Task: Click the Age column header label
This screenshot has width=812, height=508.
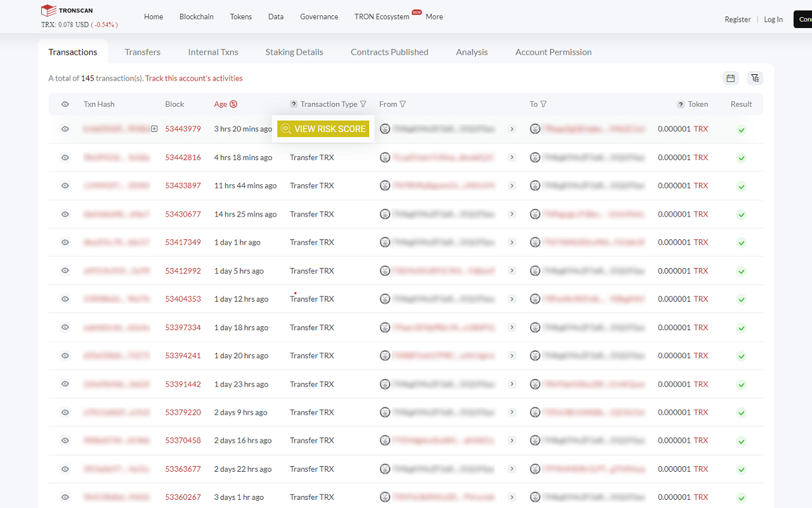Action: click(220, 104)
